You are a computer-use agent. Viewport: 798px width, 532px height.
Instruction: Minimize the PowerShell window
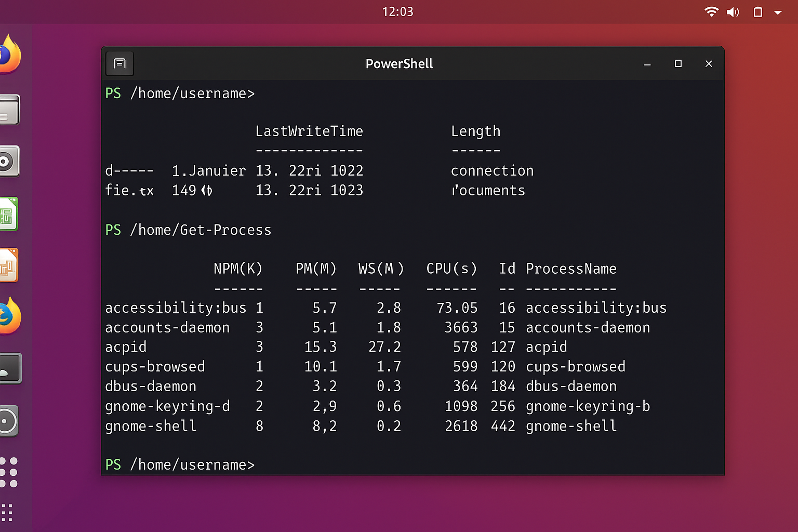pyautogui.click(x=647, y=64)
